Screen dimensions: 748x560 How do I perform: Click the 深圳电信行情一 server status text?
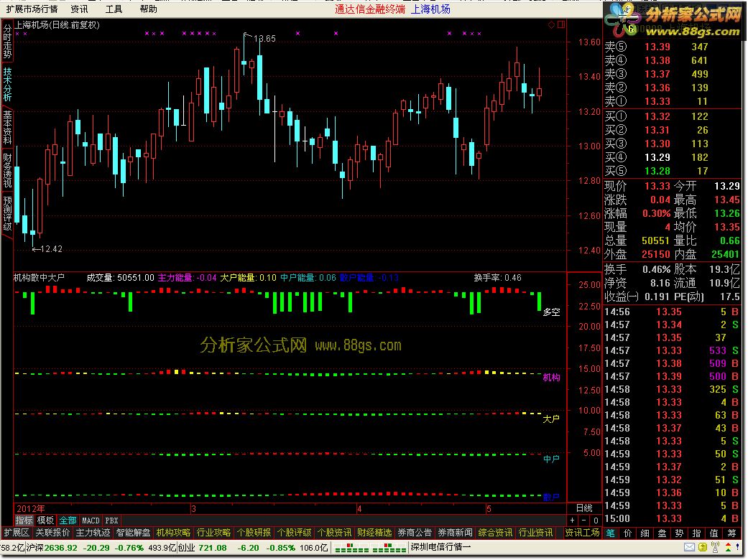click(x=440, y=547)
